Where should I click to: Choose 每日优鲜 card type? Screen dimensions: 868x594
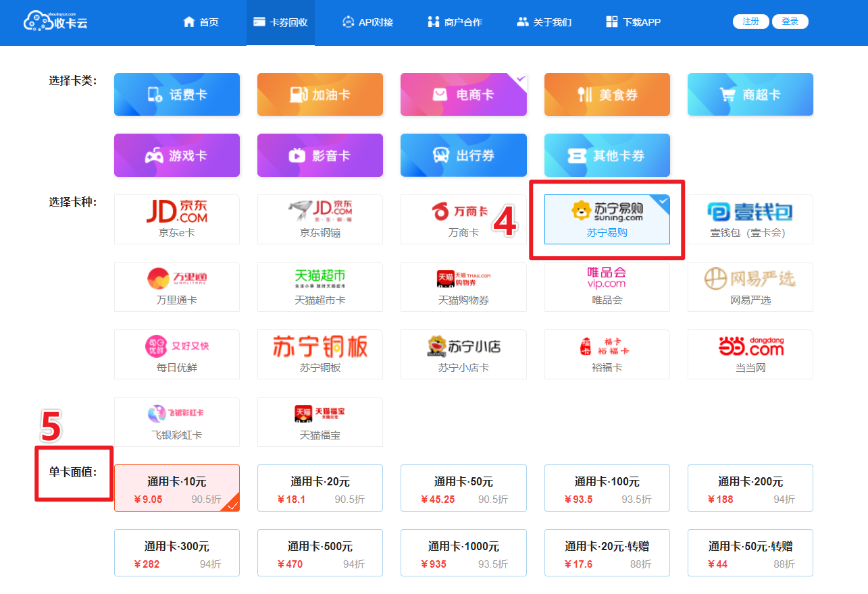tap(177, 354)
